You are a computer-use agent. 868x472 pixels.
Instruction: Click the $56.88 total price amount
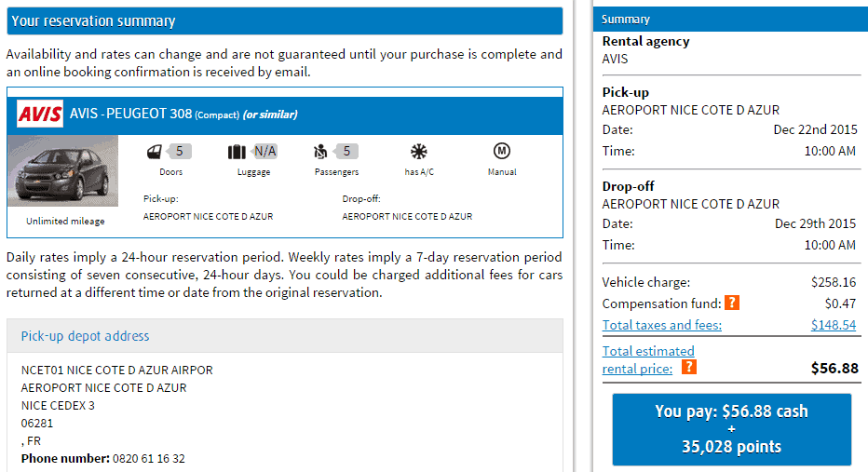tap(834, 369)
